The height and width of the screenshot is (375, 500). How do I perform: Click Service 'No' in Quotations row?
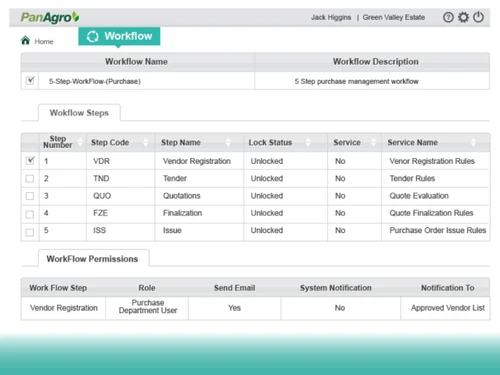point(340,196)
